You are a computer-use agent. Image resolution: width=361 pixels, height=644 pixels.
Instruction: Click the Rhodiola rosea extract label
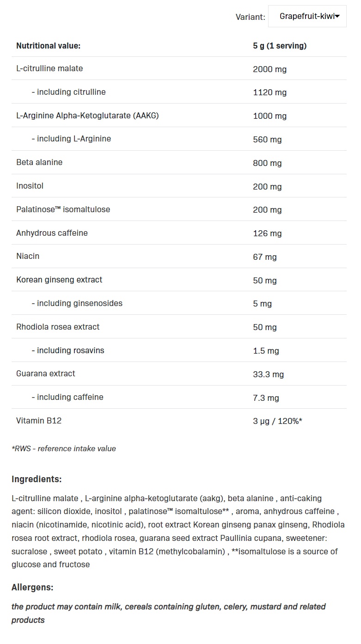tap(58, 327)
